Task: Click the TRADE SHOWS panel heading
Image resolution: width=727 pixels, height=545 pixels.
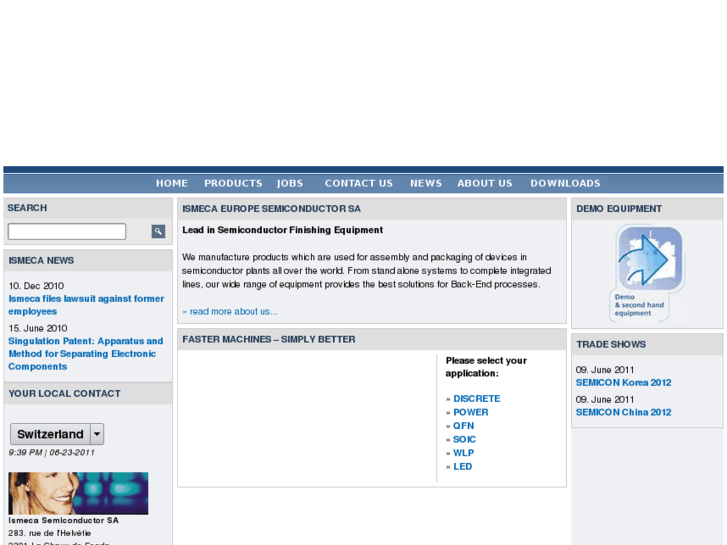Action: [x=611, y=344]
